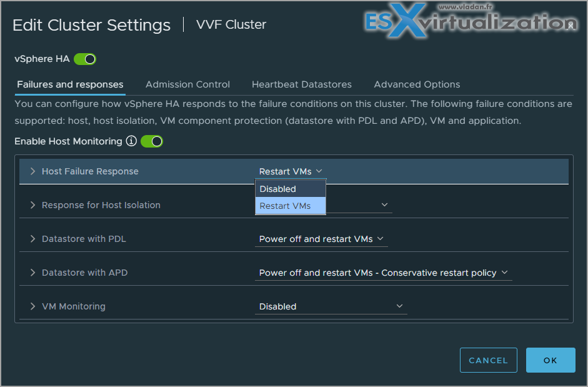Screen dimensions: 588x387
Task: Open the Advanced Options tab
Action: [417, 84]
